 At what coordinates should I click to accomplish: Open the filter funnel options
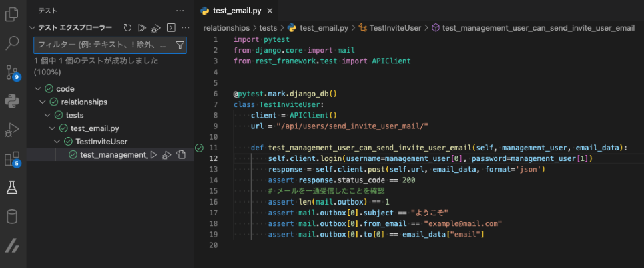[180, 45]
